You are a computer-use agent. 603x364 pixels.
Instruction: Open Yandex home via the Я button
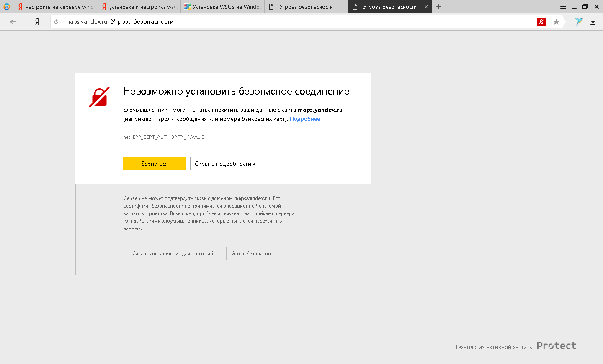point(37,22)
